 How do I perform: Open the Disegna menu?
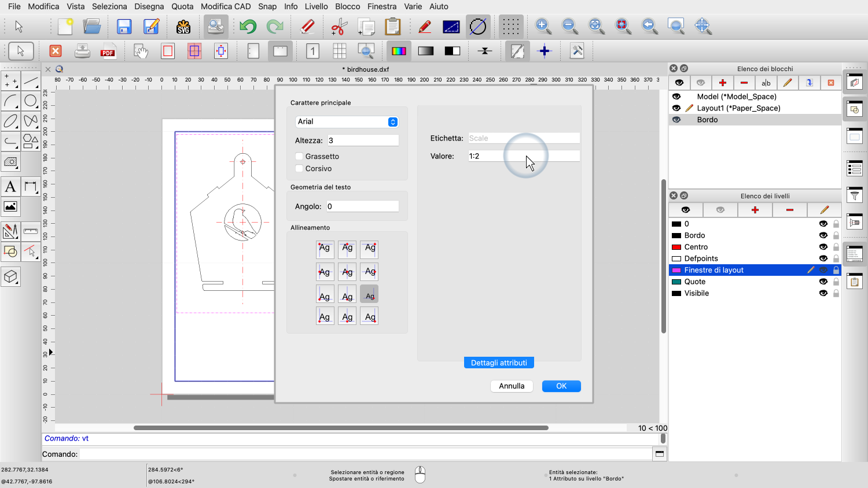[149, 6]
